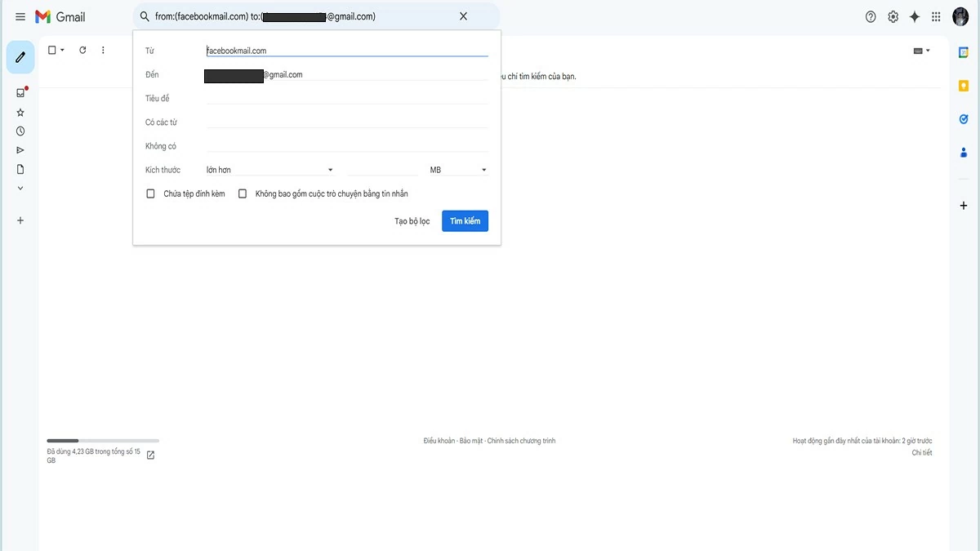Expand hidden labels with the chevron
The width and height of the screenshot is (980, 551).
pyautogui.click(x=20, y=187)
